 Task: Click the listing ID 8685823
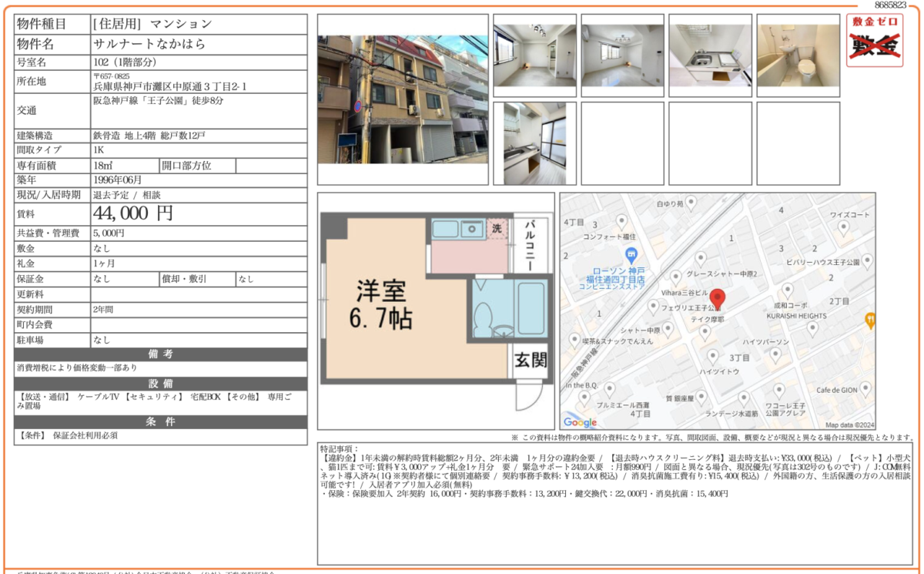coord(891,5)
